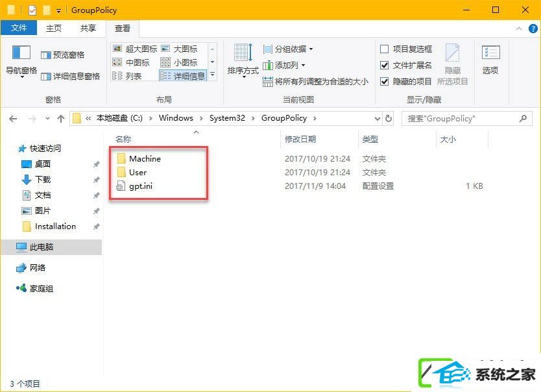Open recent locations dropdown arrow
The image size is (541, 392).
(x=47, y=119)
